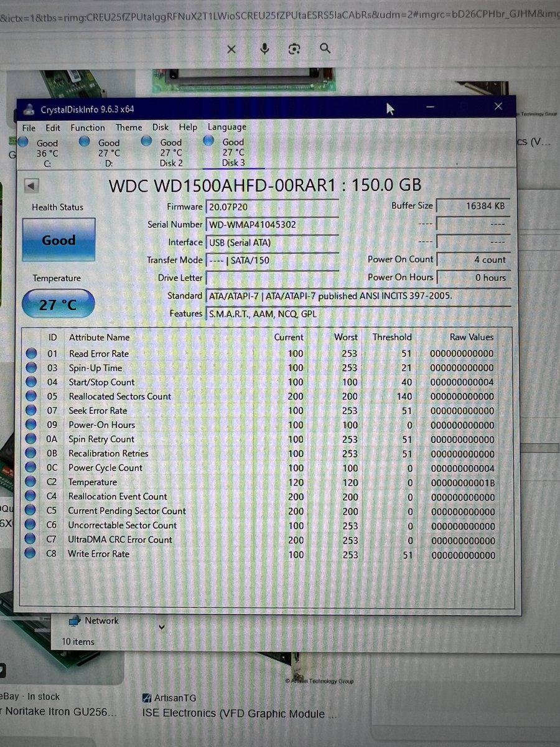Click the status dot for Spin Retry Count

[30, 439]
